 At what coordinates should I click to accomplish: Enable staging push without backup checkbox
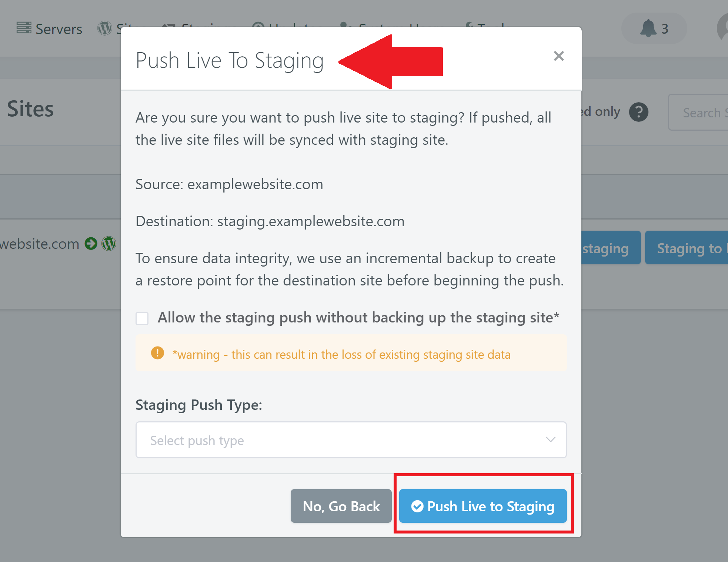[142, 318]
